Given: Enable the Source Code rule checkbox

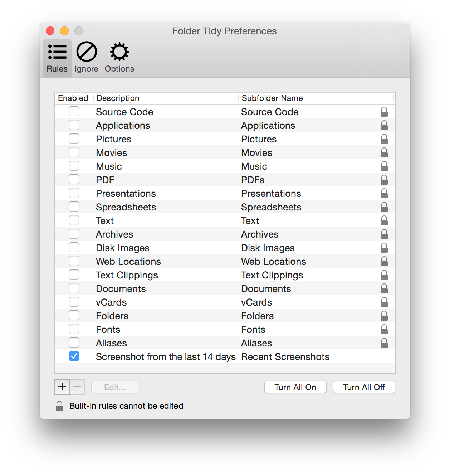Looking at the screenshot, I should [x=74, y=111].
